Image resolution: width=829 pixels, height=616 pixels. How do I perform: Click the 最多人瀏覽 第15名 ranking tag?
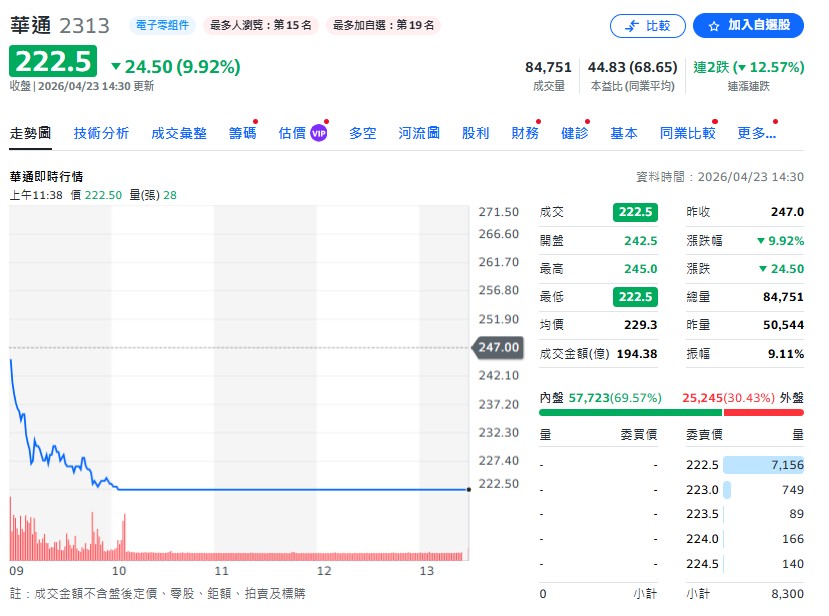[258, 25]
